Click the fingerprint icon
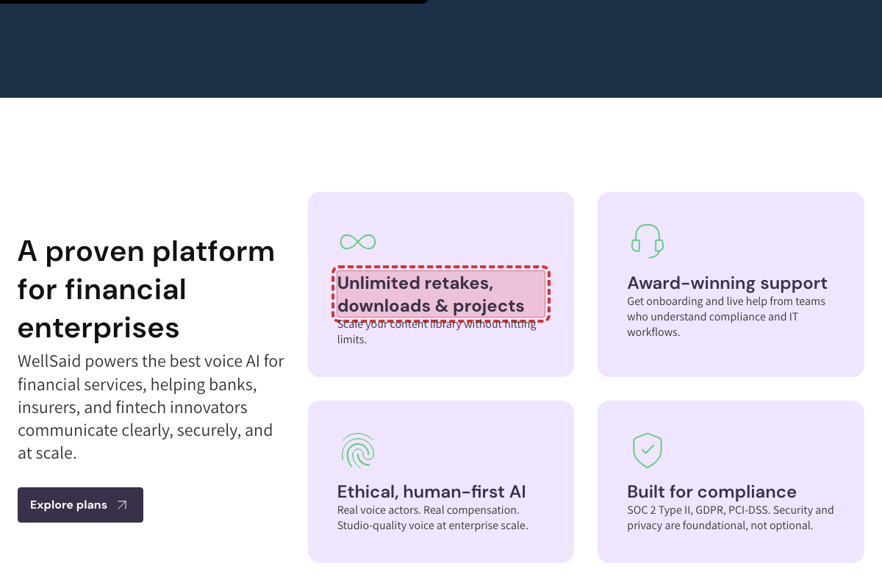The width and height of the screenshot is (882, 588). pyautogui.click(x=358, y=450)
